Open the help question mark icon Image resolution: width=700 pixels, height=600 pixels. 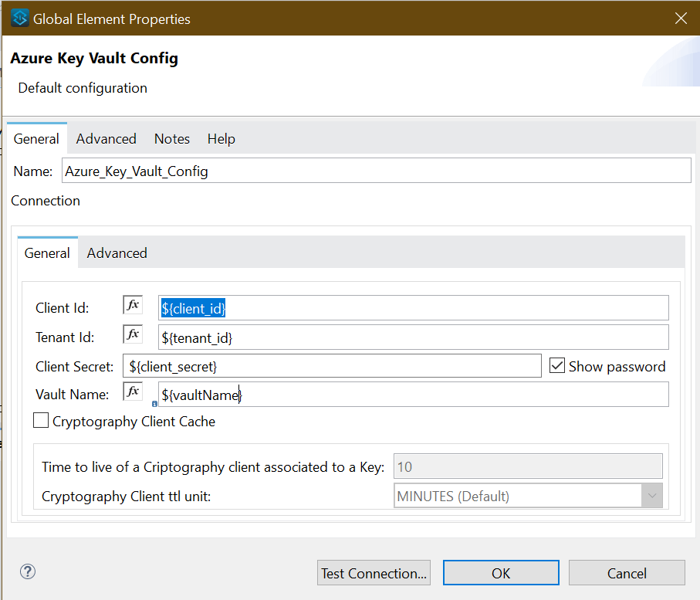pyautogui.click(x=28, y=572)
